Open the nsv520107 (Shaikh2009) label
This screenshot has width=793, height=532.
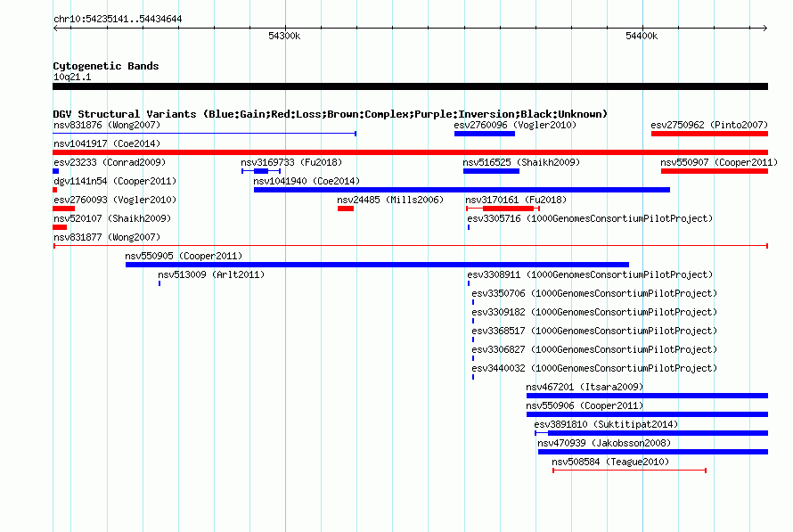click(x=112, y=218)
